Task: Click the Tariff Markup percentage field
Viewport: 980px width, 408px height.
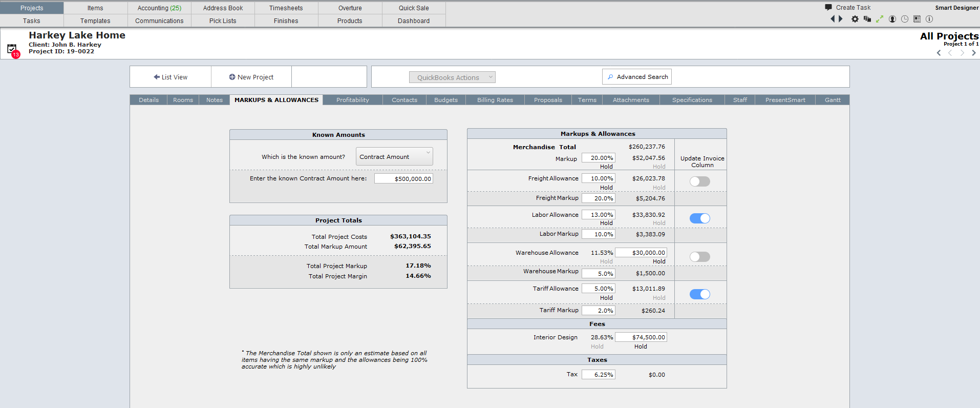Action: point(598,311)
